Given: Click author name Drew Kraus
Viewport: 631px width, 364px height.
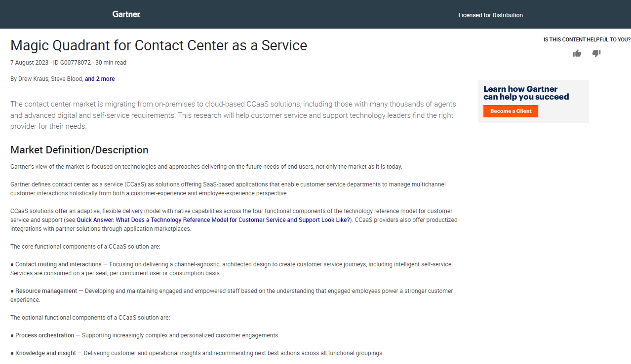Looking at the screenshot, I should 33,79.
